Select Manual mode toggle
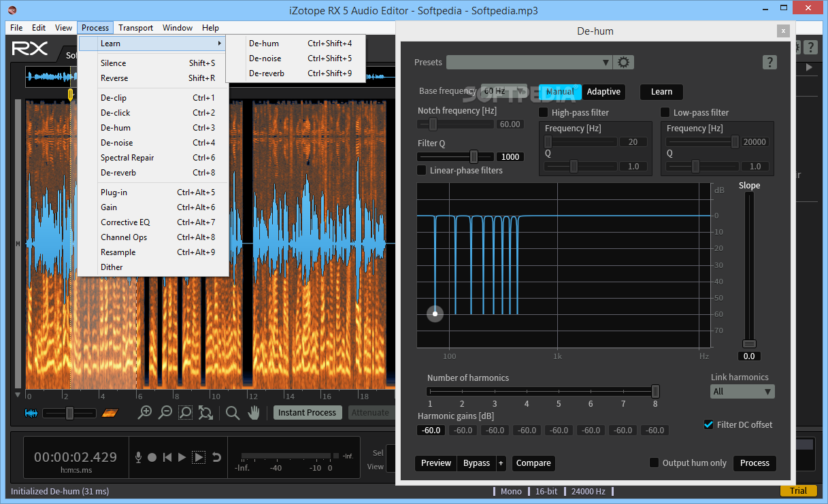828x504 pixels. tap(561, 92)
